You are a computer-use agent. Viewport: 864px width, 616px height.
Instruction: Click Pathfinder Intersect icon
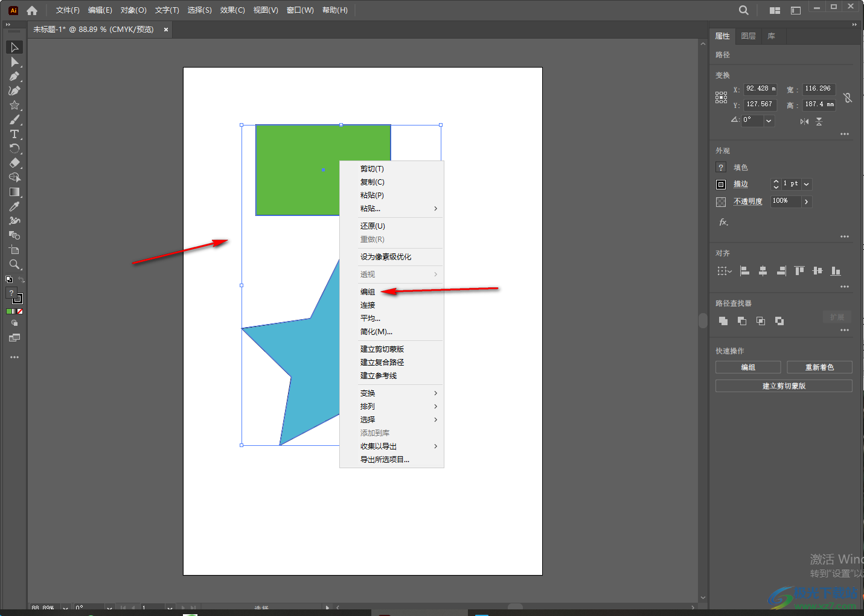[x=761, y=321]
